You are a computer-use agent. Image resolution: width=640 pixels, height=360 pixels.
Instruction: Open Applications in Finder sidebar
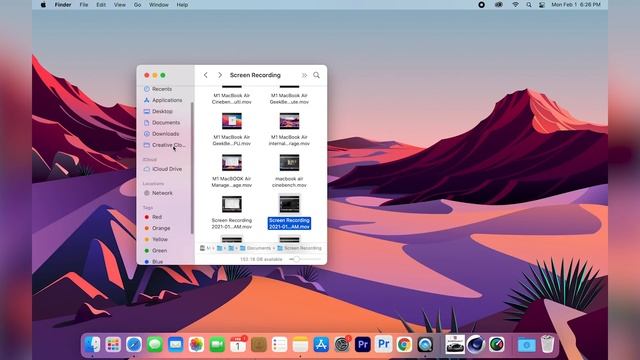click(x=163, y=100)
